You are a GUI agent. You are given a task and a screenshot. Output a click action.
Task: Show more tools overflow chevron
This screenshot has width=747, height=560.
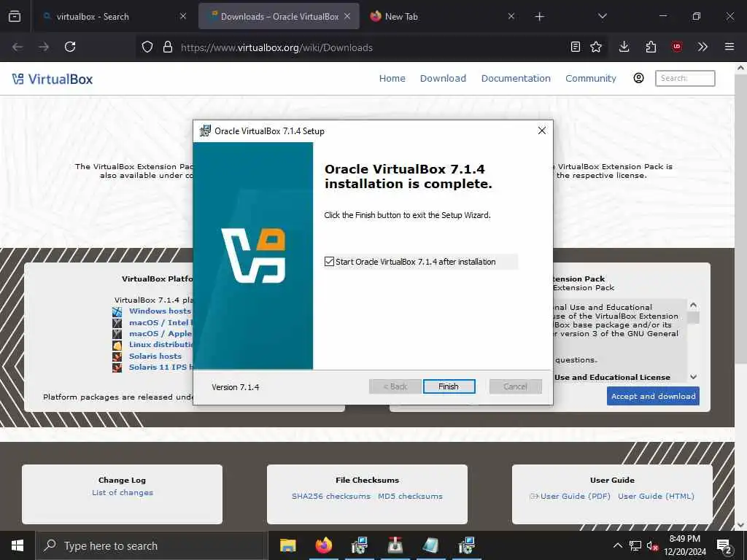(x=703, y=47)
